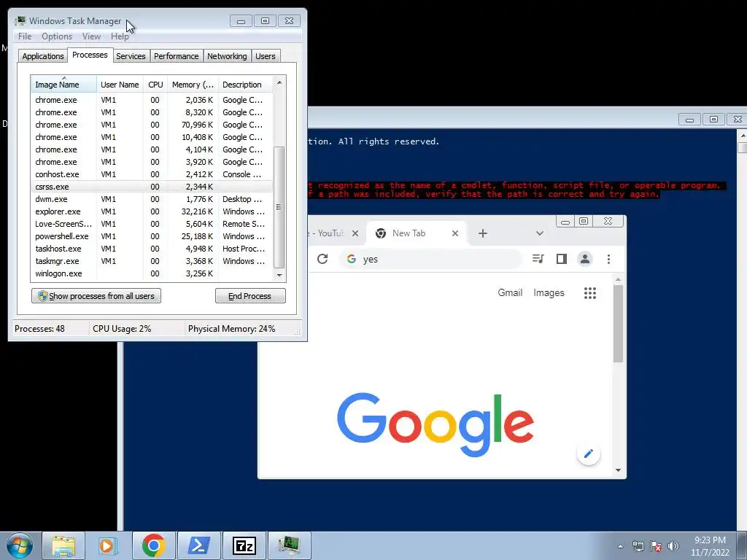Click Task Manager title bar icon

20,21
